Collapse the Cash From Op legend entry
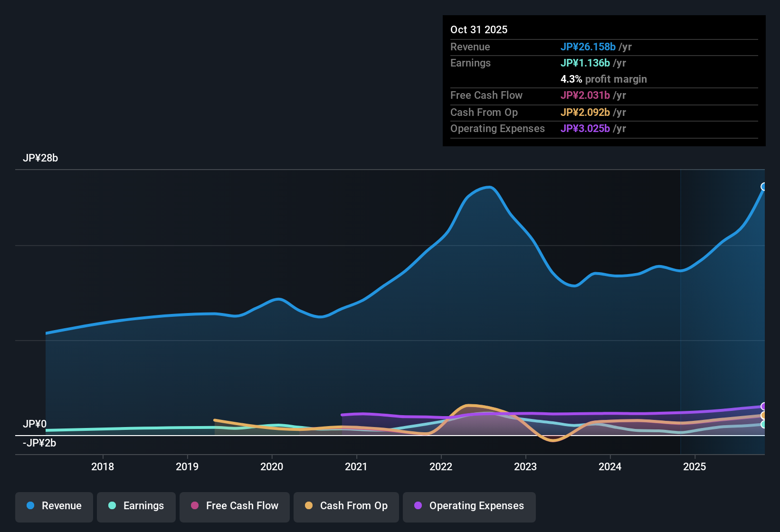This screenshot has width=780, height=532. point(346,506)
